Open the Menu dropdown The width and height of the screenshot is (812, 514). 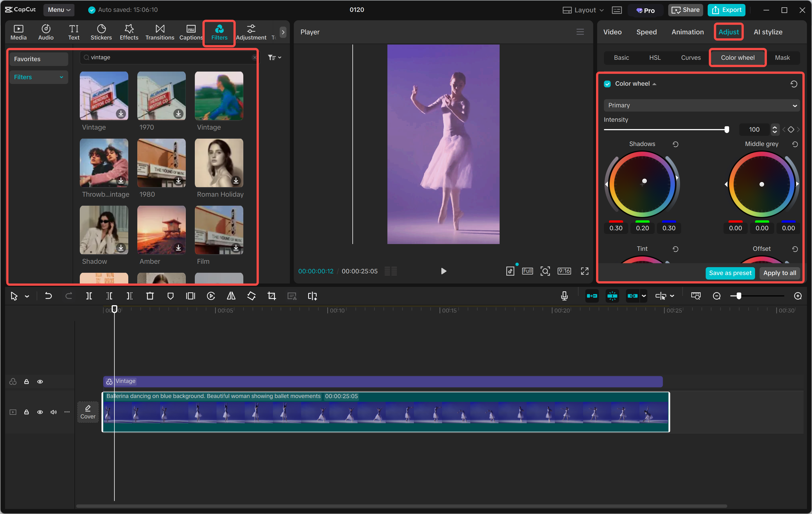[59, 10]
